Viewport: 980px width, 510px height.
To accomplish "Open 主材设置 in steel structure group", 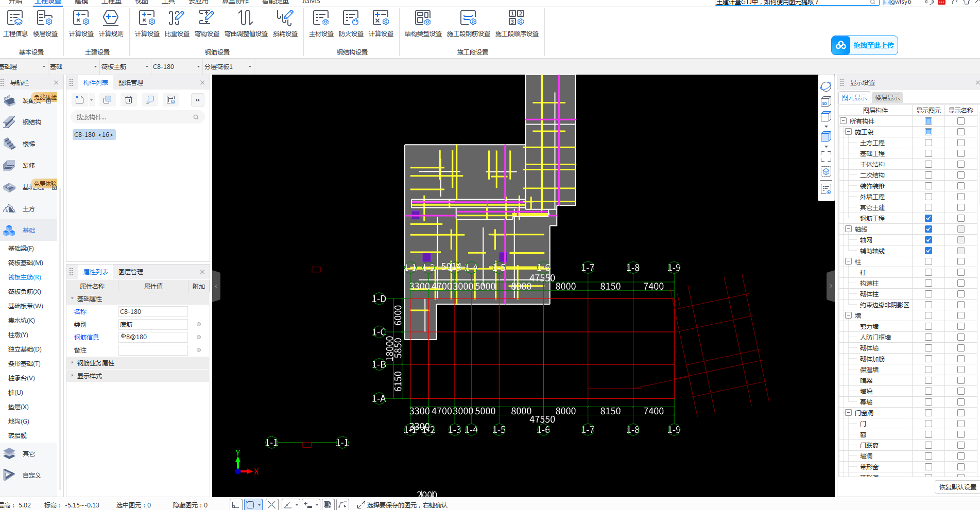I will 321,23.
